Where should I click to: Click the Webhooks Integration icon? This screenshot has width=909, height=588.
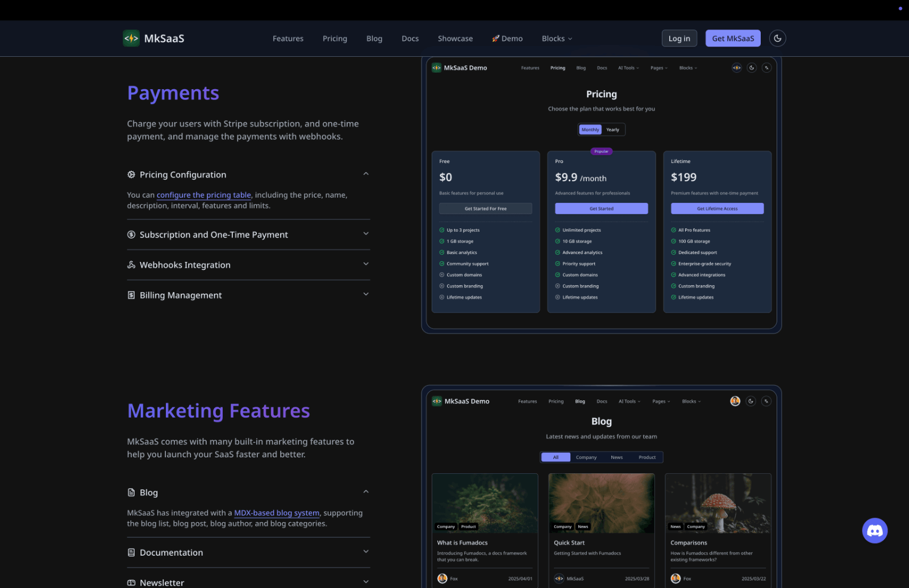(x=131, y=265)
